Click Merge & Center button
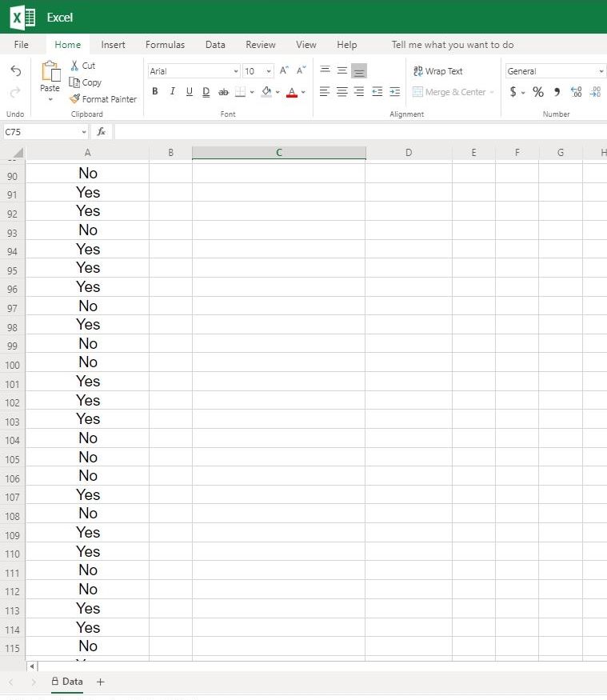 449,92
